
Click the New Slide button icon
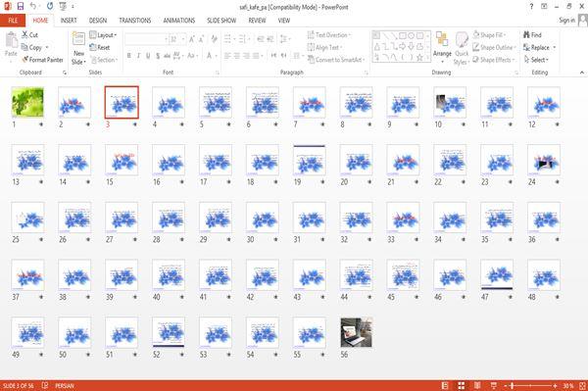click(x=78, y=39)
